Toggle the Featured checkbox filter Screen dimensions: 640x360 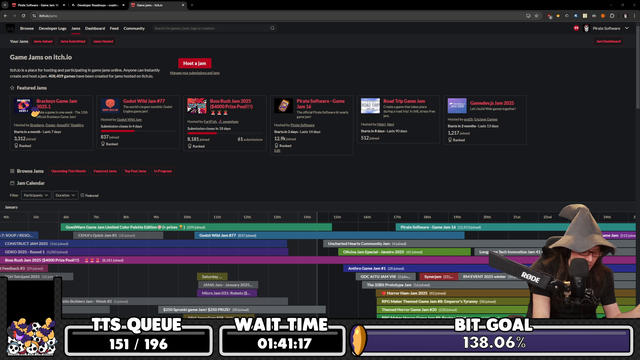(82, 195)
